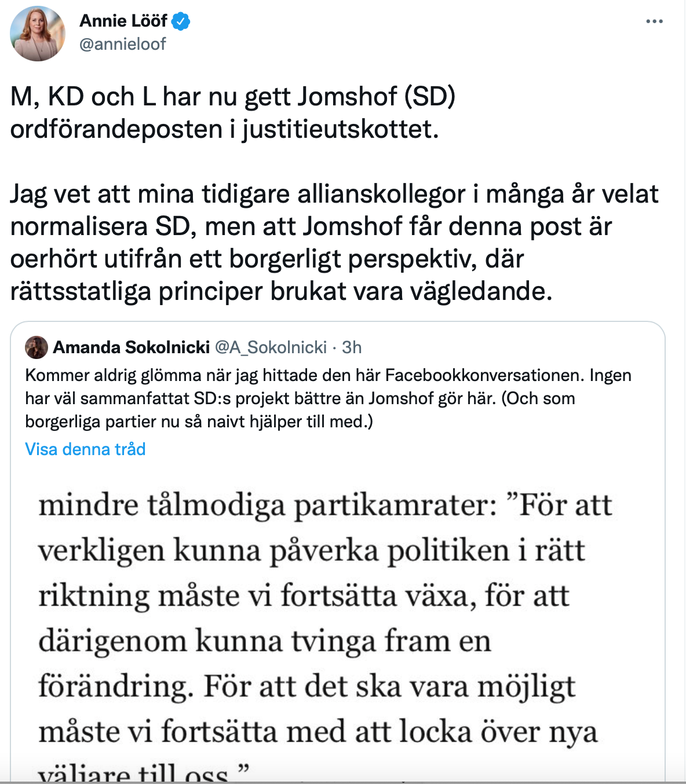
Task: Click 'mindre tålmodiga partikamrater' line in the image
Action: (x=268, y=505)
